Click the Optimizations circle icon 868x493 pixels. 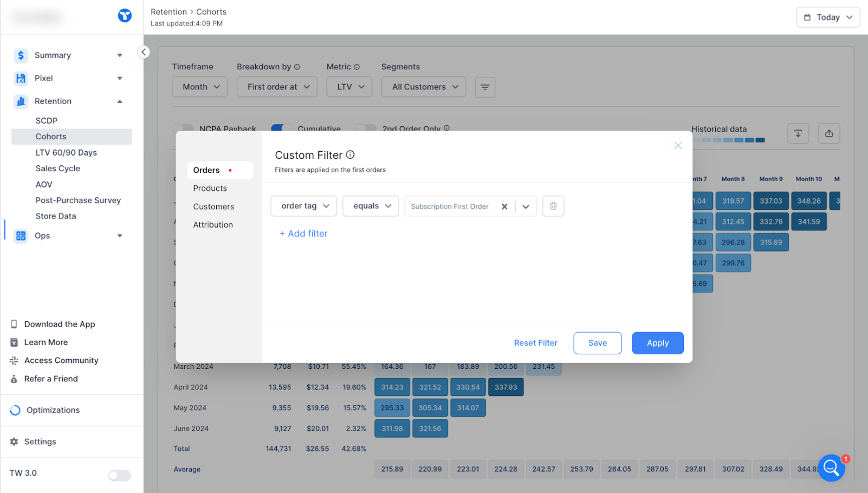[16, 410]
